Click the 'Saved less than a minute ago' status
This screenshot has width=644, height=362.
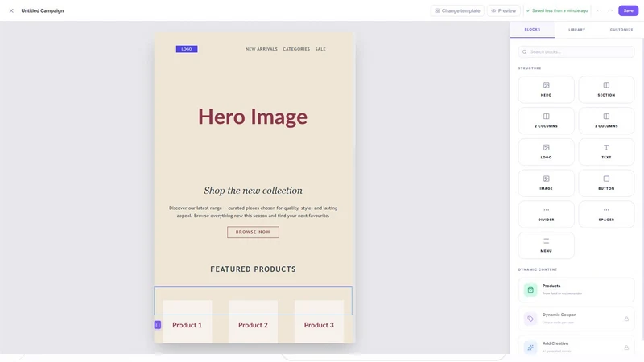[557, 10]
